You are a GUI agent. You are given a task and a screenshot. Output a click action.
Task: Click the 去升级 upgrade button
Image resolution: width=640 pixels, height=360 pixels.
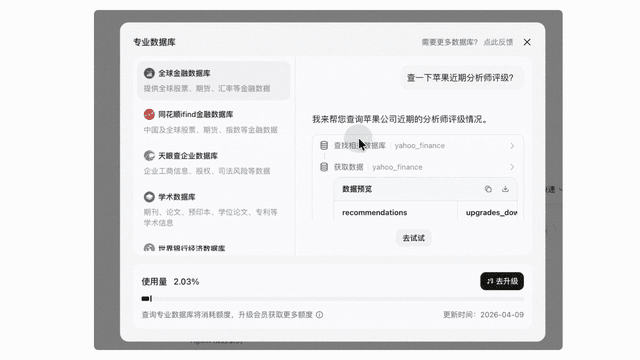coord(502,281)
